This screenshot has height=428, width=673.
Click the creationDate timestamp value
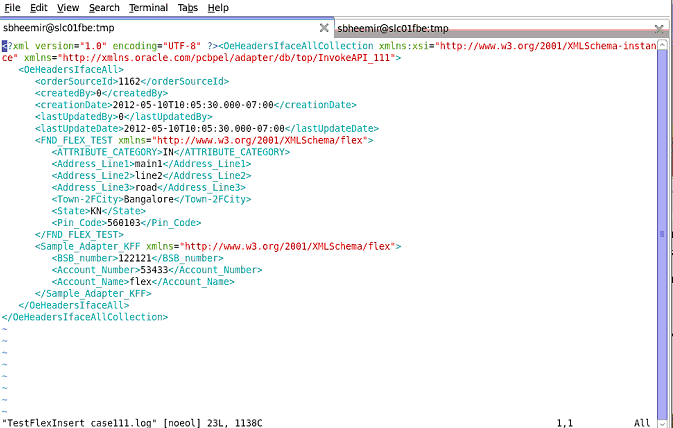tap(193, 105)
